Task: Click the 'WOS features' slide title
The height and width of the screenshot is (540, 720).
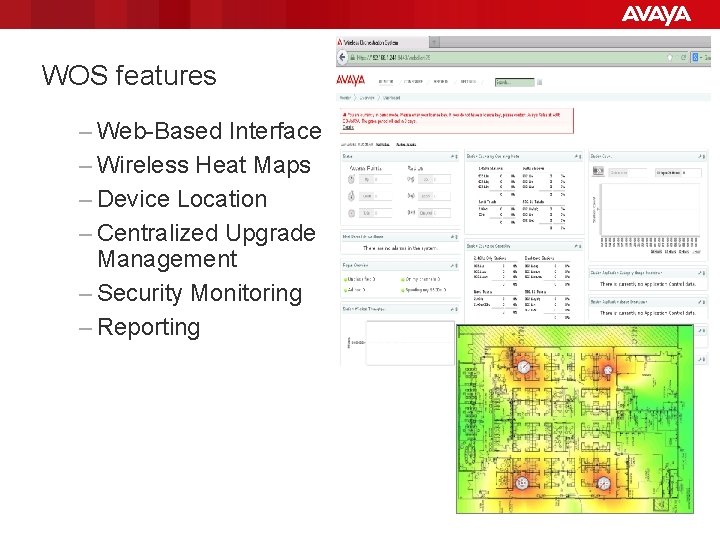Action: [129, 75]
